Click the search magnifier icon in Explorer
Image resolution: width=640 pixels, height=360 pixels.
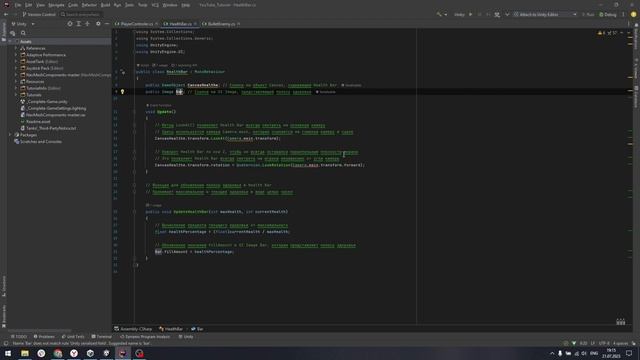[23, 33]
